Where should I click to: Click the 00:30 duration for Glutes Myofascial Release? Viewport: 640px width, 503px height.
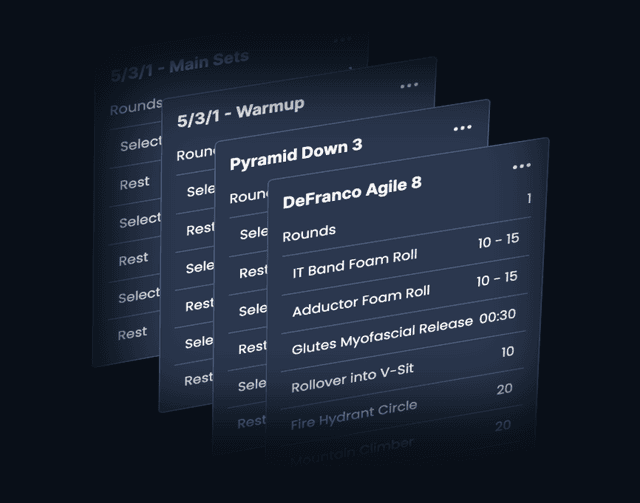498,316
